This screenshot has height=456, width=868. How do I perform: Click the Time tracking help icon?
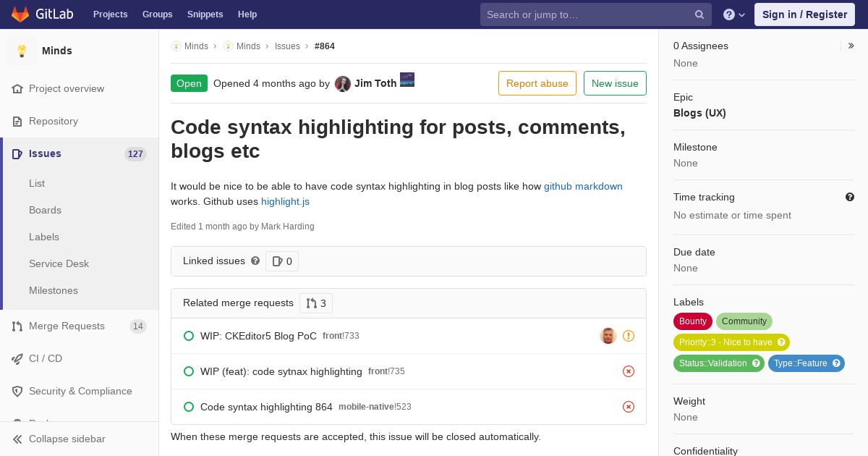(850, 197)
